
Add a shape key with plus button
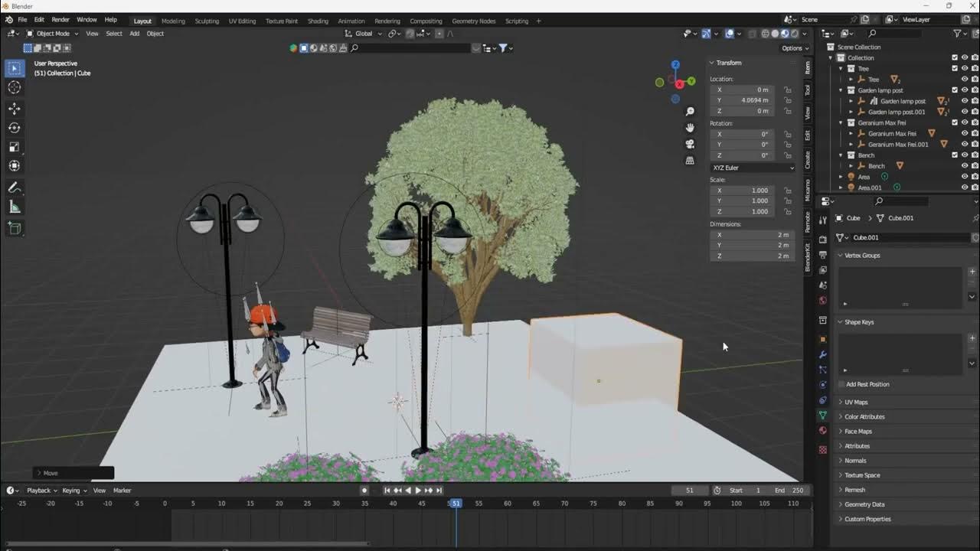point(972,337)
